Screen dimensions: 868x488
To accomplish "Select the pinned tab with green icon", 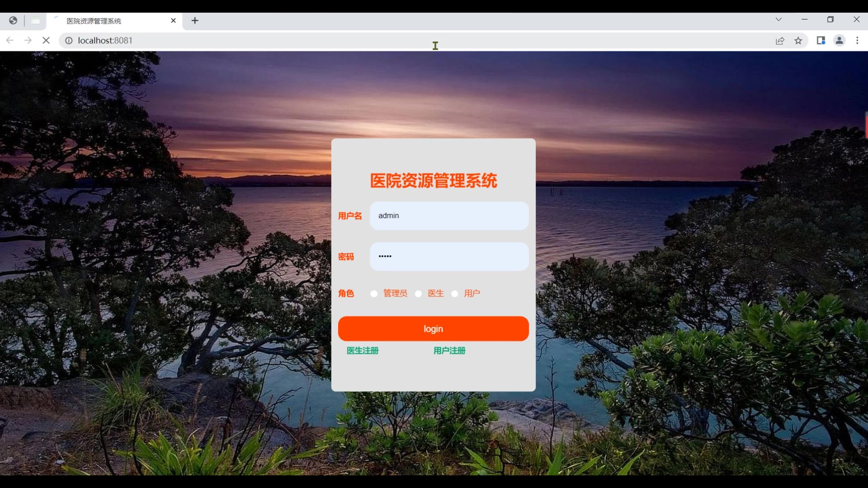I will pyautogui.click(x=35, y=21).
